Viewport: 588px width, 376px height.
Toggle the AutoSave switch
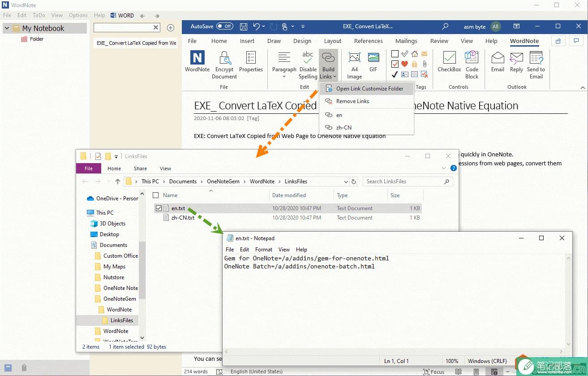pos(225,26)
